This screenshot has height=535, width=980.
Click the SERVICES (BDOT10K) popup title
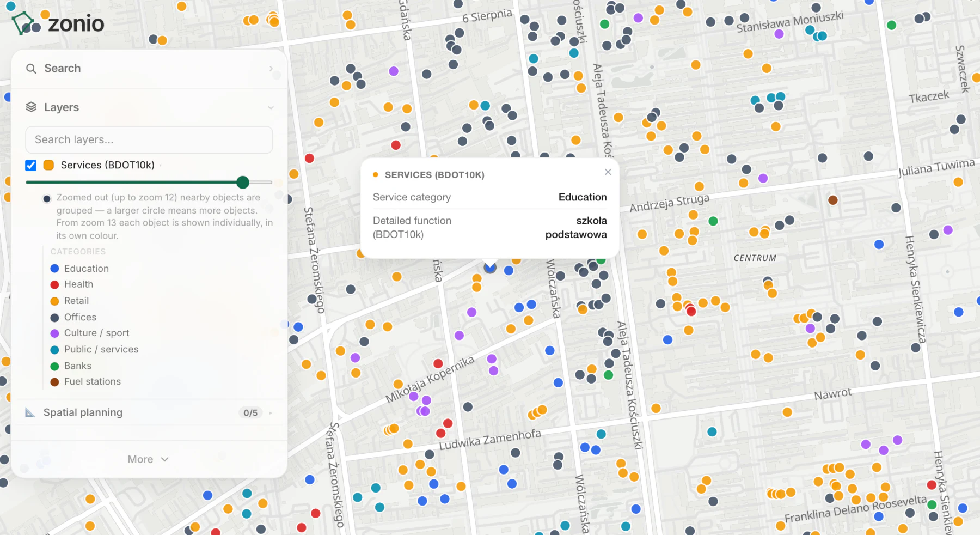pyautogui.click(x=434, y=175)
